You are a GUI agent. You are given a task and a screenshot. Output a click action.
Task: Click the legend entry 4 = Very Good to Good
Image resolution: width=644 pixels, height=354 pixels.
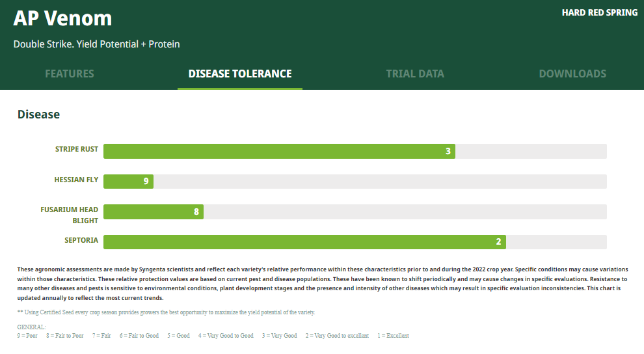(226, 336)
